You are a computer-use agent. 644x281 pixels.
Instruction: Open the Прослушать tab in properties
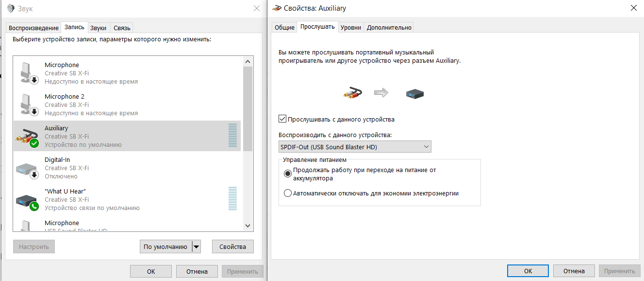317,26
